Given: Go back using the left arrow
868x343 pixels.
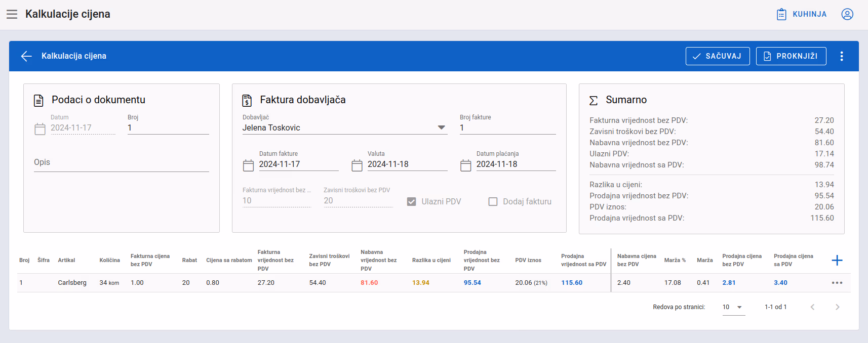Looking at the screenshot, I should click(x=26, y=56).
